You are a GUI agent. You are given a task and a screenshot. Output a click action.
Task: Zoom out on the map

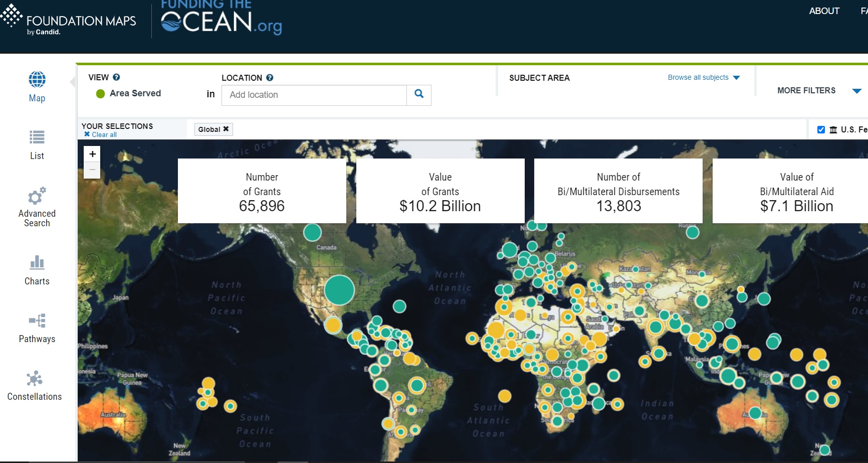(x=92, y=170)
